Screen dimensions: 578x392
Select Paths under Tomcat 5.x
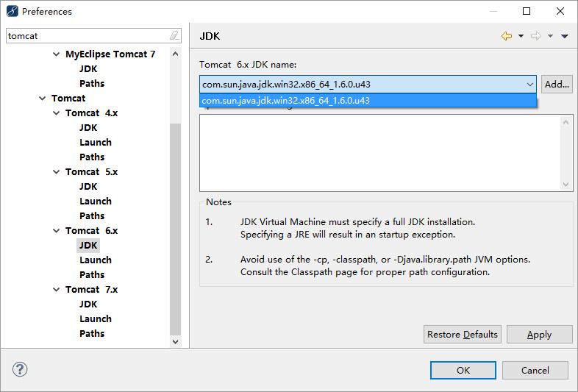click(x=92, y=216)
